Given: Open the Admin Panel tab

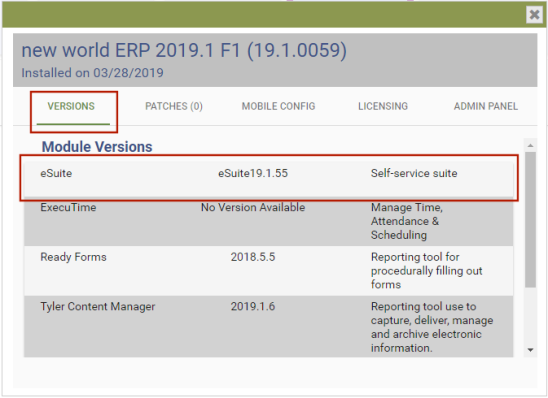Looking at the screenshot, I should 485,106.
